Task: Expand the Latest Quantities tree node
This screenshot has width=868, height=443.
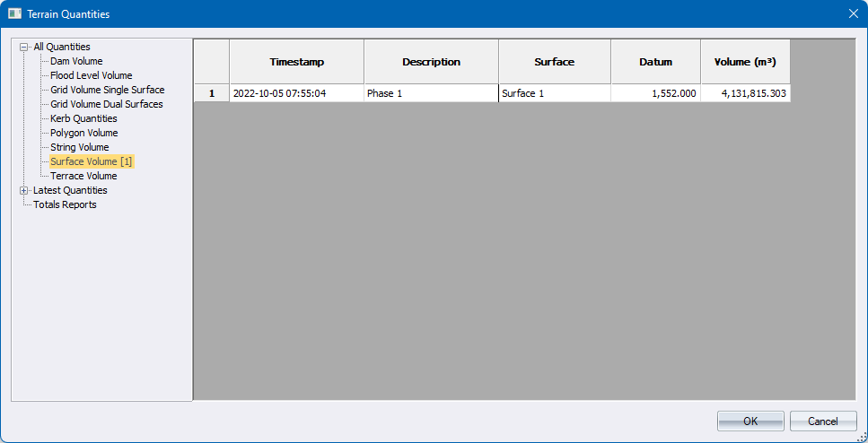Action: 24,190
